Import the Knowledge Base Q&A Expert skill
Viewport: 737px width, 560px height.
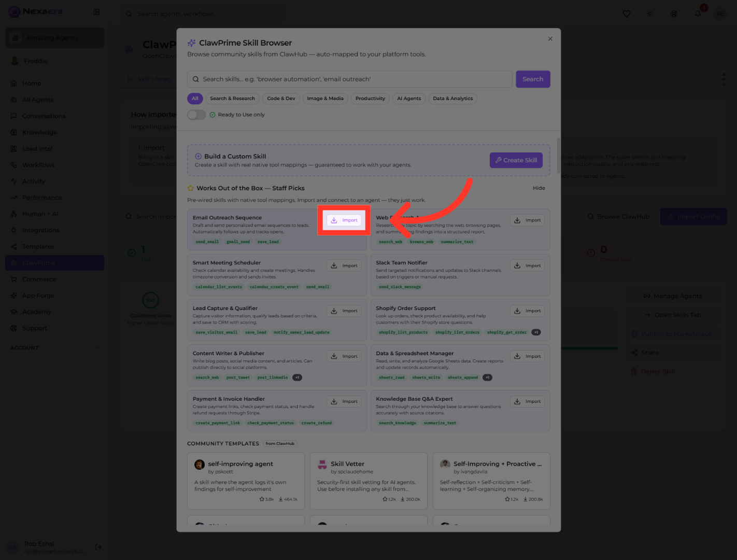tap(527, 401)
